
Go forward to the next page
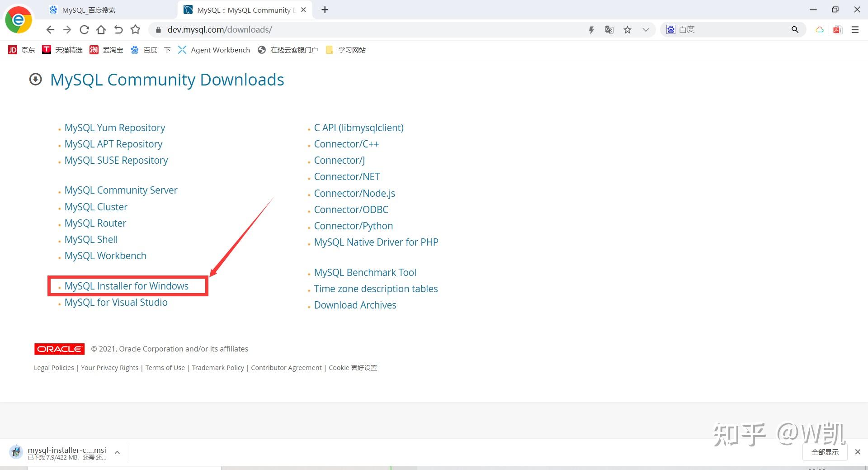pyautogui.click(x=67, y=30)
